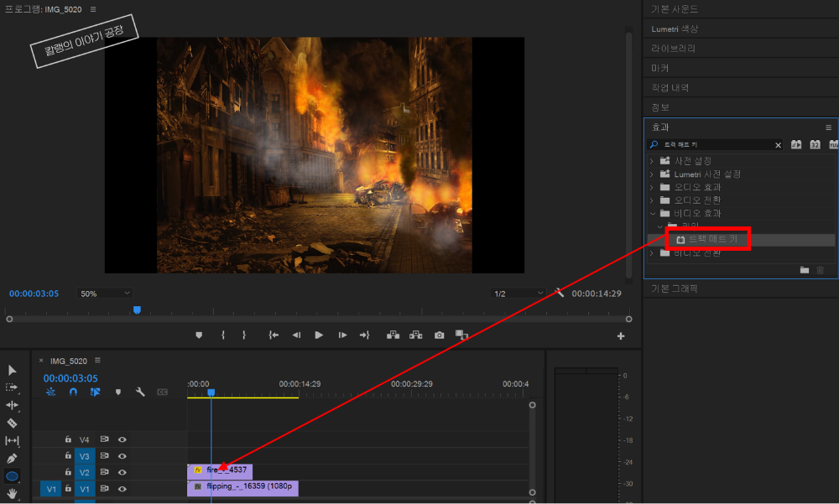The height and width of the screenshot is (504, 839).
Task: Open Program monitor settings wrench
Action: 559,293
